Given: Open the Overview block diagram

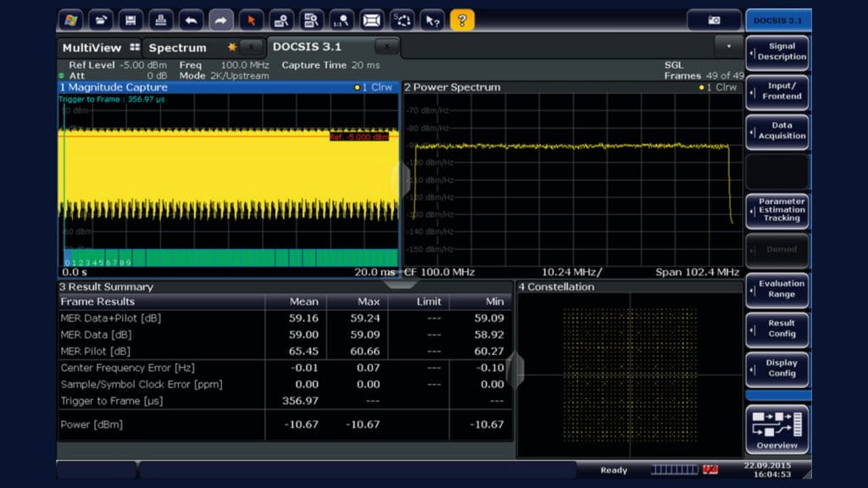Looking at the screenshot, I should pyautogui.click(x=776, y=430).
